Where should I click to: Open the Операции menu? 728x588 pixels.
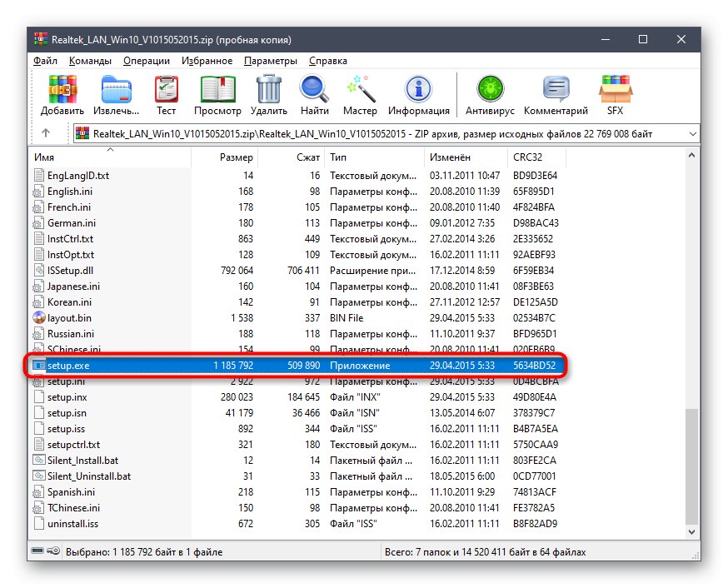pyautogui.click(x=147, y=61)
